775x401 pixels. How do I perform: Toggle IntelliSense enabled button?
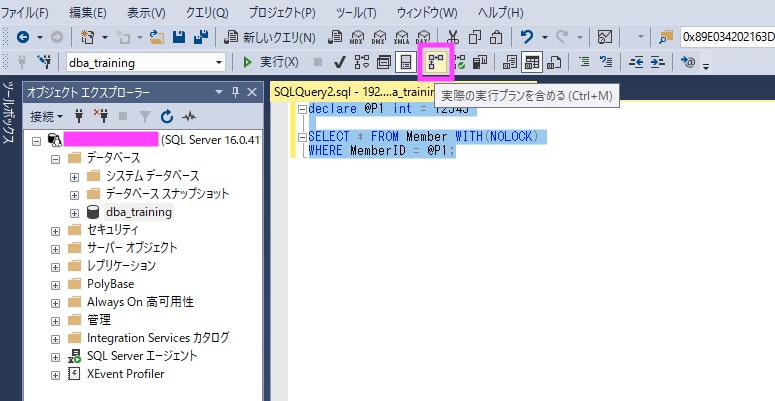(x=406, y=62)
